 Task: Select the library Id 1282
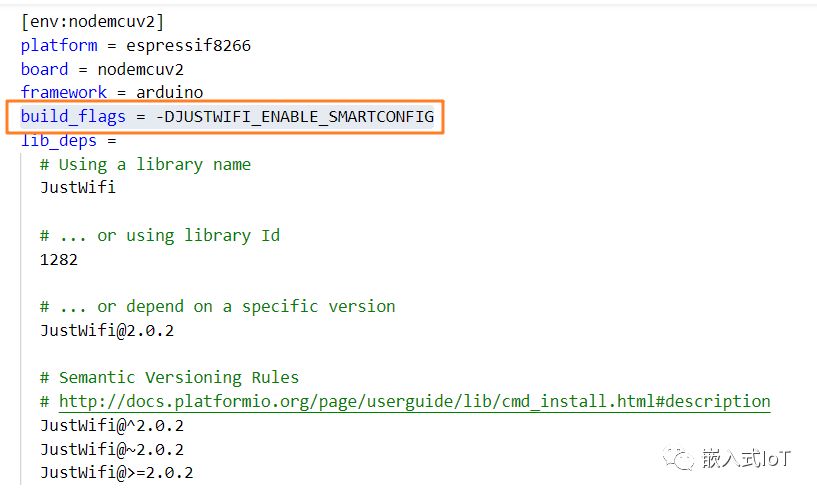(x=59, y=259)
